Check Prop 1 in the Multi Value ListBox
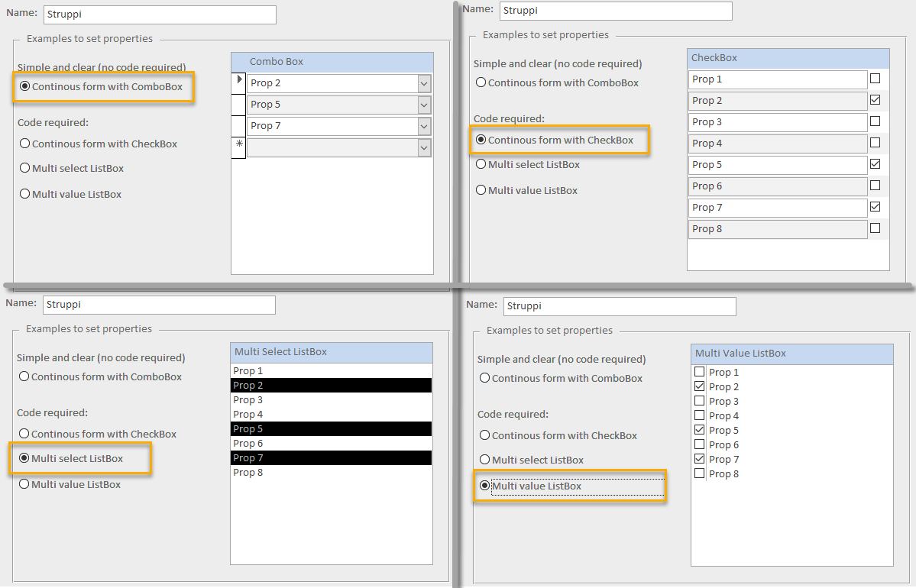 tap(699, 372)
